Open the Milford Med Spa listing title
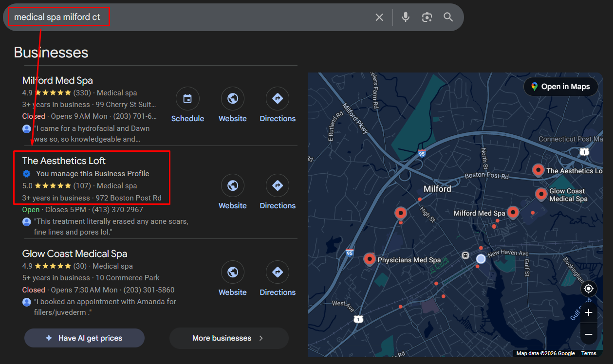 (x=57, y=80)
